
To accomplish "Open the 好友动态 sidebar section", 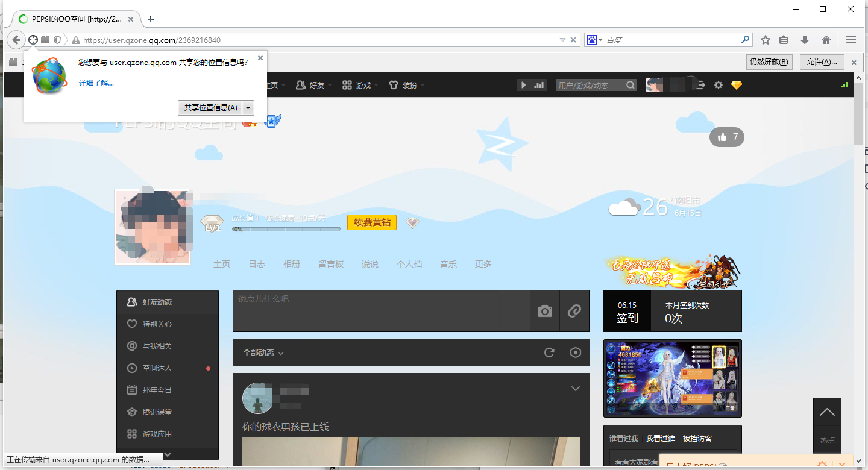I will pos(158,302).
